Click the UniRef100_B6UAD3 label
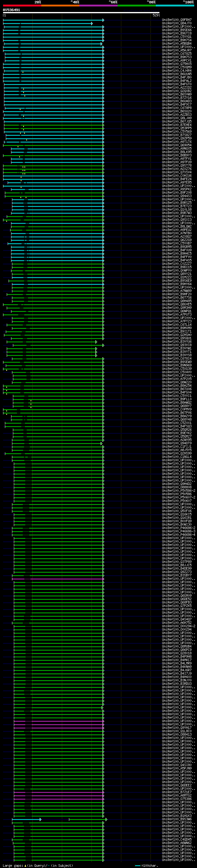This screenshot has height=868, width=197. (177, 101)
